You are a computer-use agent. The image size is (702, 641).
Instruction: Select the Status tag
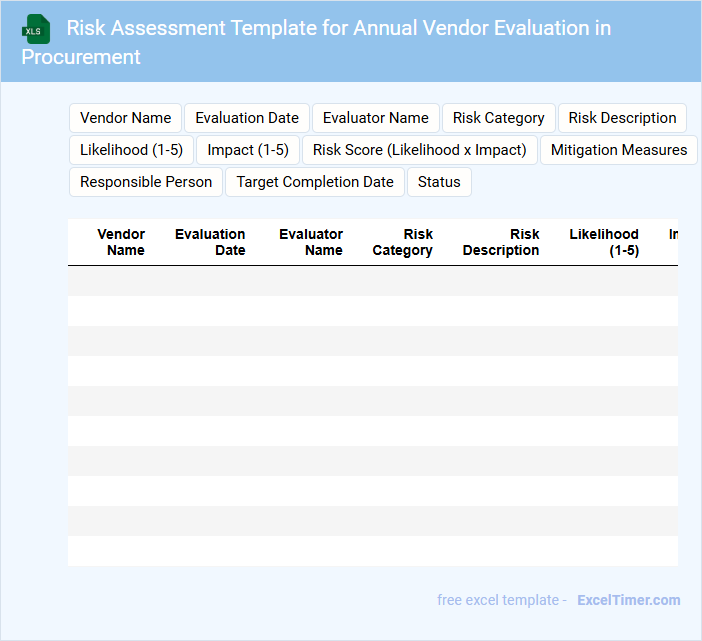[439, 182]
